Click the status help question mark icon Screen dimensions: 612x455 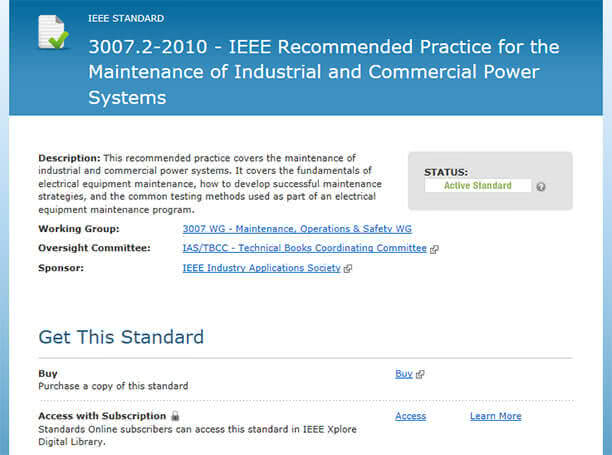point(541,187)
